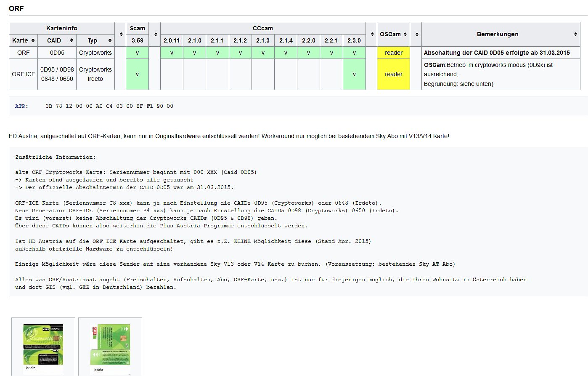Click sort arrows between Scam and CCcam headers
This screenshot has width=588, height=376.
(x=155, y=34)
